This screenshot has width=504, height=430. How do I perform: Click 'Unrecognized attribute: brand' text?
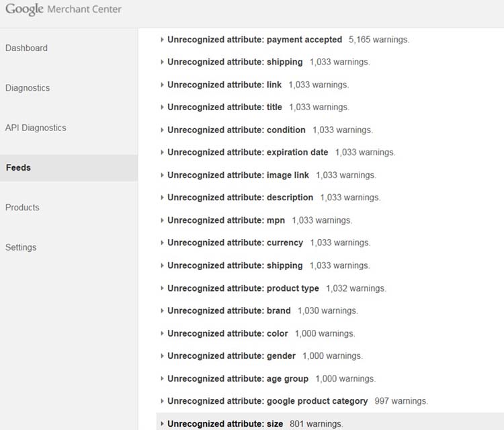(229, 311)
